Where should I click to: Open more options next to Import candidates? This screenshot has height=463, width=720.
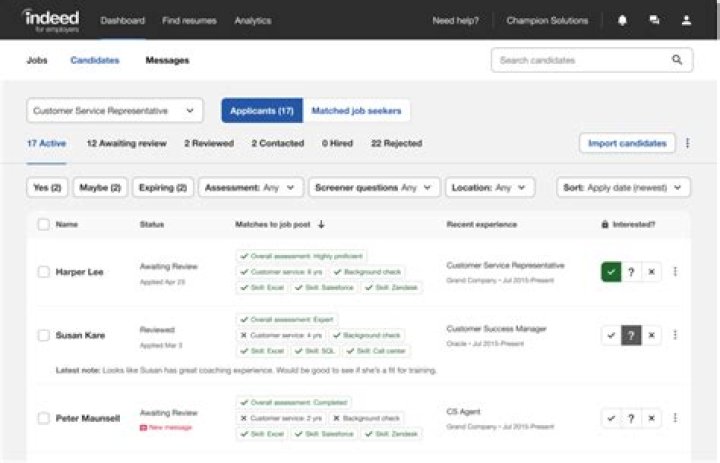coord(687,143)
